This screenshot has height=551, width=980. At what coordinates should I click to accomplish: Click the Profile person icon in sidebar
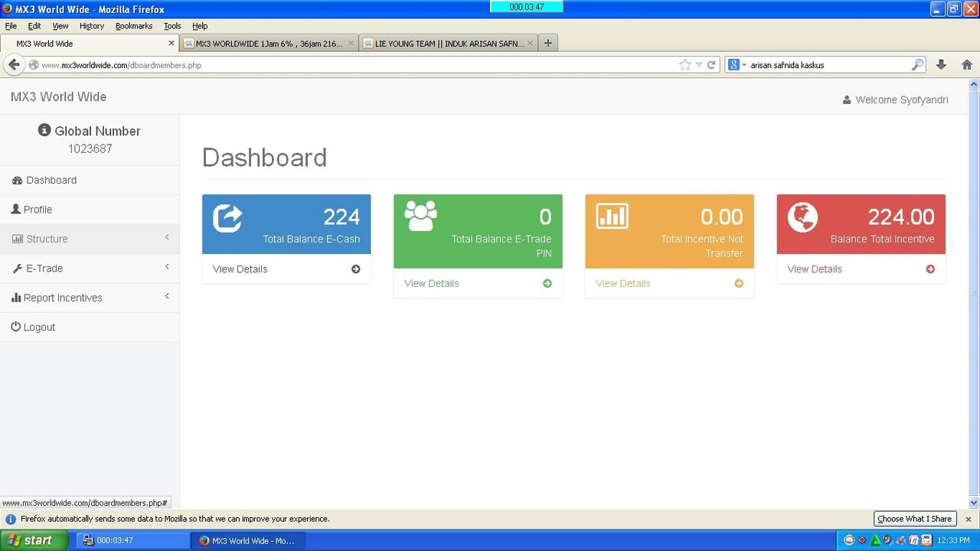tap(16, 209)
